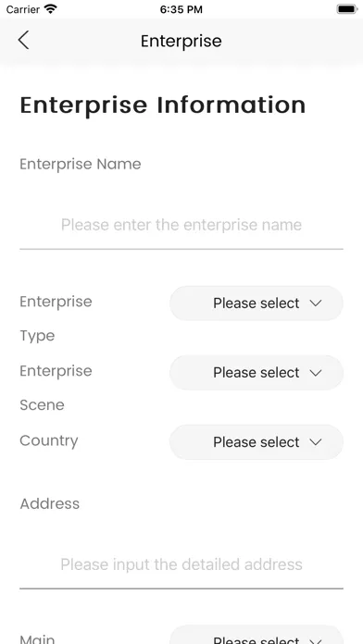The image size is (363, 644).
Task: Open the Country select dropdown
Action: (257, 442)
